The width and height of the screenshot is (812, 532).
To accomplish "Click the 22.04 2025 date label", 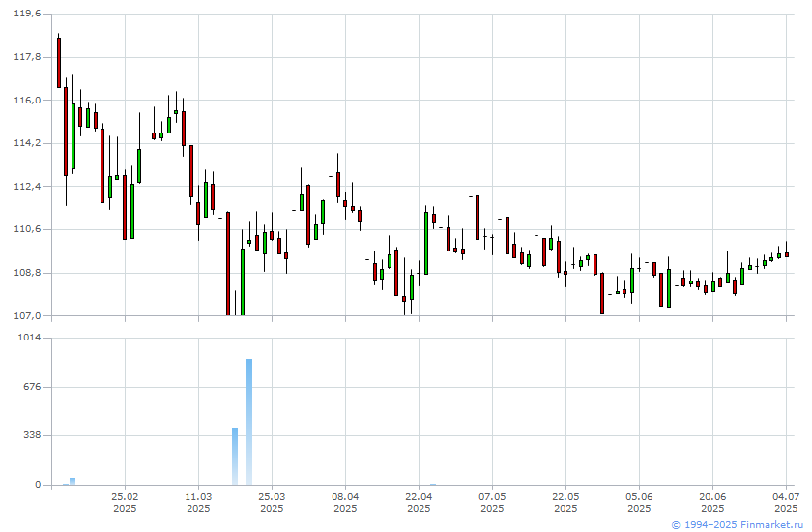I will [x=419, y=502].
